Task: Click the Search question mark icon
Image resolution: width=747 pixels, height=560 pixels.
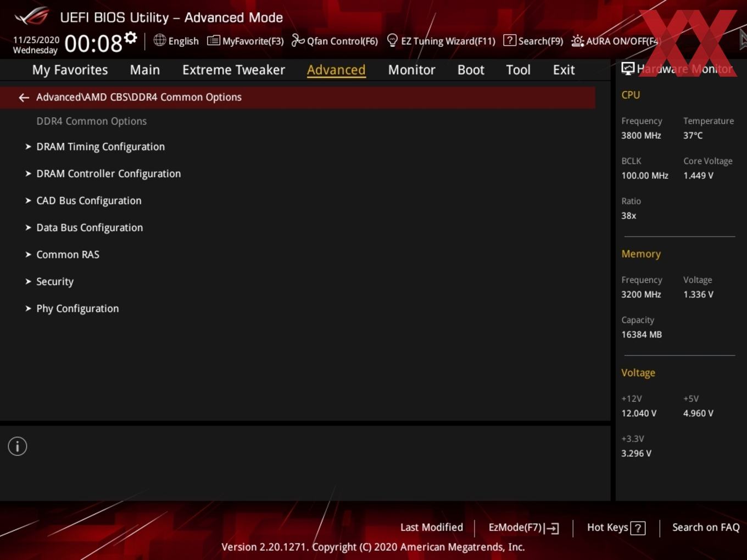Action: 509,41
